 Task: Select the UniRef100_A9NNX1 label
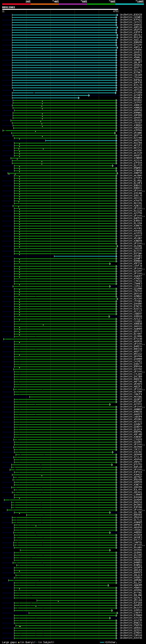[131, 60]
